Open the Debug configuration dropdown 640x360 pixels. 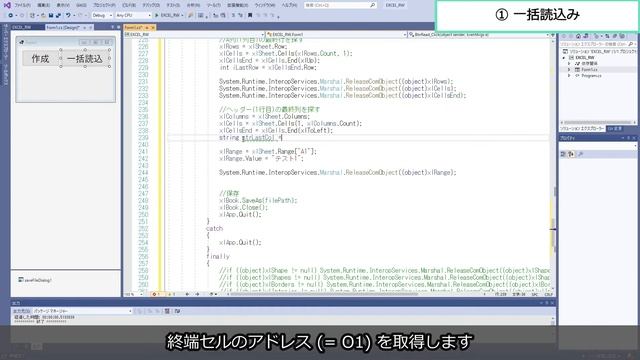(x=102, y=15)
